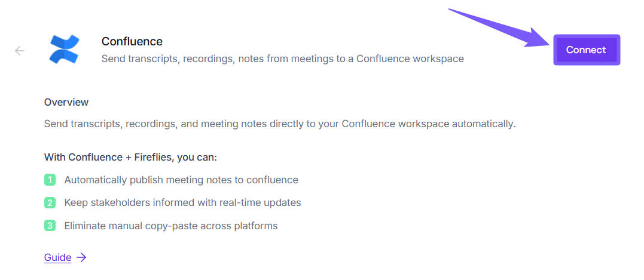Go back using the left arrow icon

(20, 51)
